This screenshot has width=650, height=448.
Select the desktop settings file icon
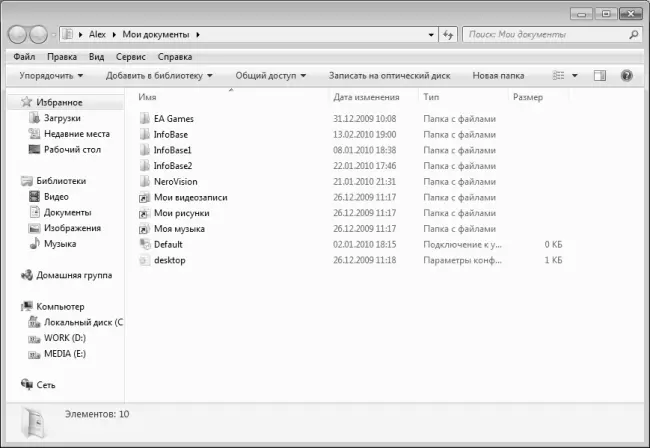[x=144, y=260]
